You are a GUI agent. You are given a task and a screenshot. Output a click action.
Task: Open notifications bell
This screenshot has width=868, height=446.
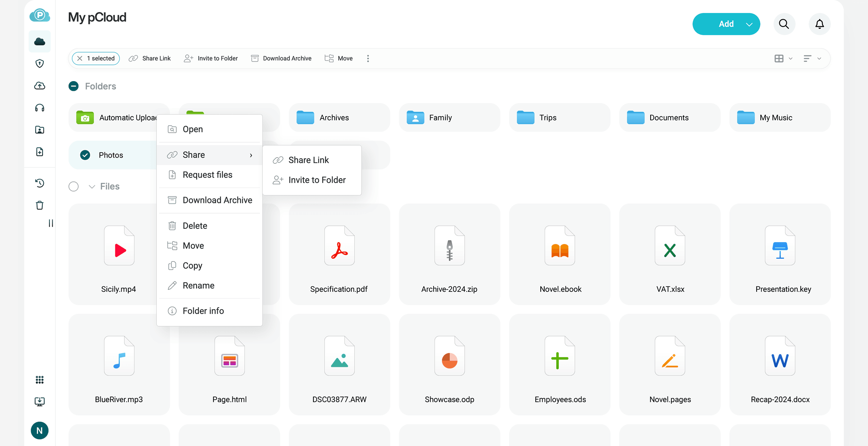[820, 24]
